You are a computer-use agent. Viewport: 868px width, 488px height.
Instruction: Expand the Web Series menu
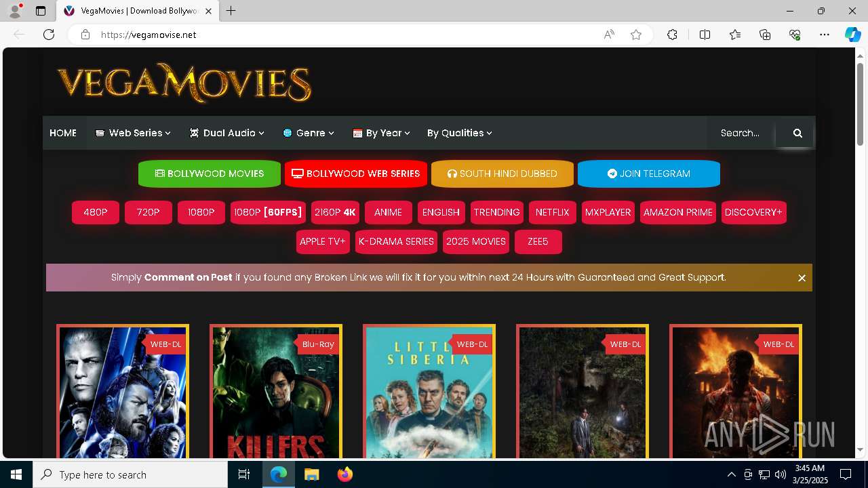(133, 133)
